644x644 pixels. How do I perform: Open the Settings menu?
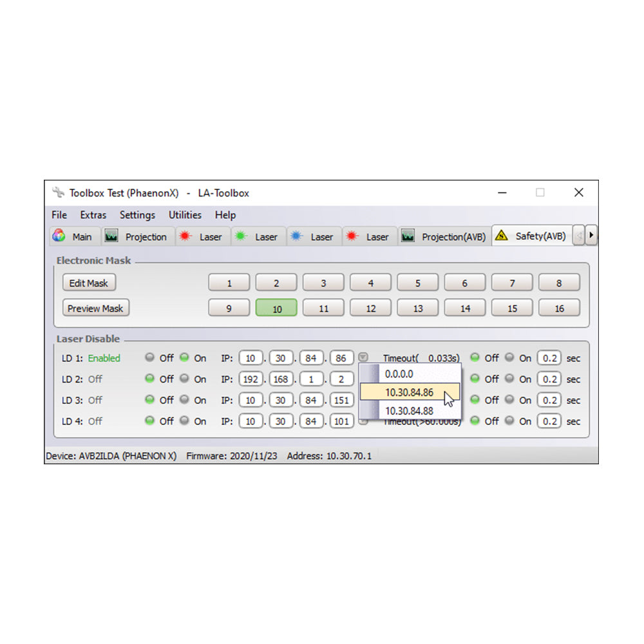pyautogui.click(x=137, y=215)
